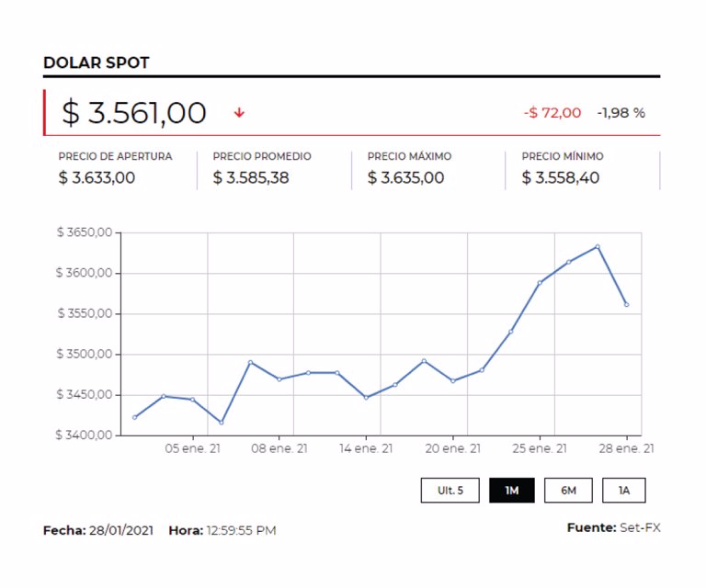Click the $ 3.585,38 average price
Screen dimensions: 706x588
pos(251,177)
